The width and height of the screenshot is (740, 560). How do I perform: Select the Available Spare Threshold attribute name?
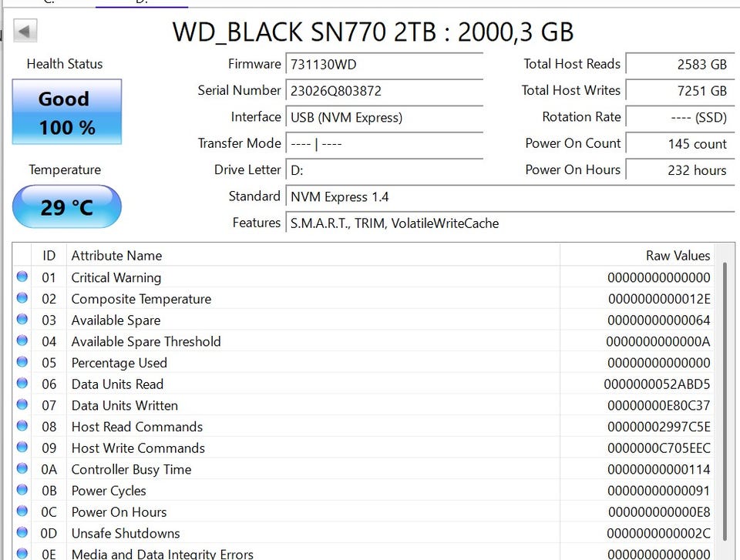point(146,341)
